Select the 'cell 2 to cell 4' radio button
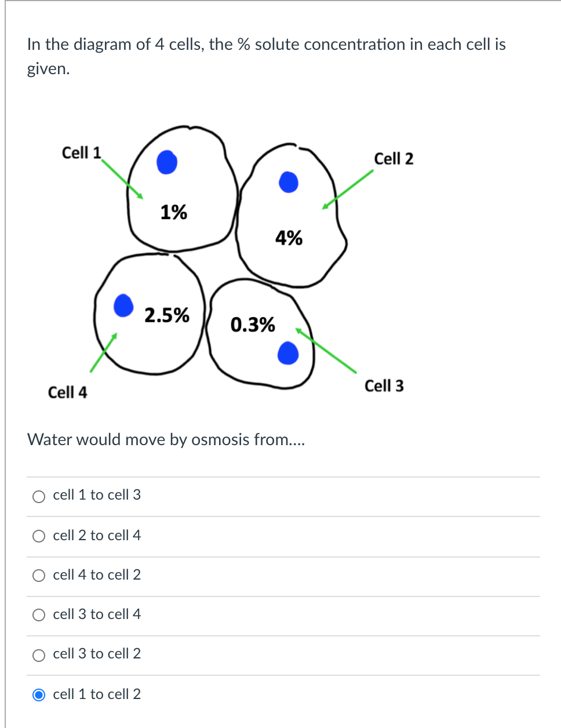This screenshot has height=728, width=561. coord(38,536)
